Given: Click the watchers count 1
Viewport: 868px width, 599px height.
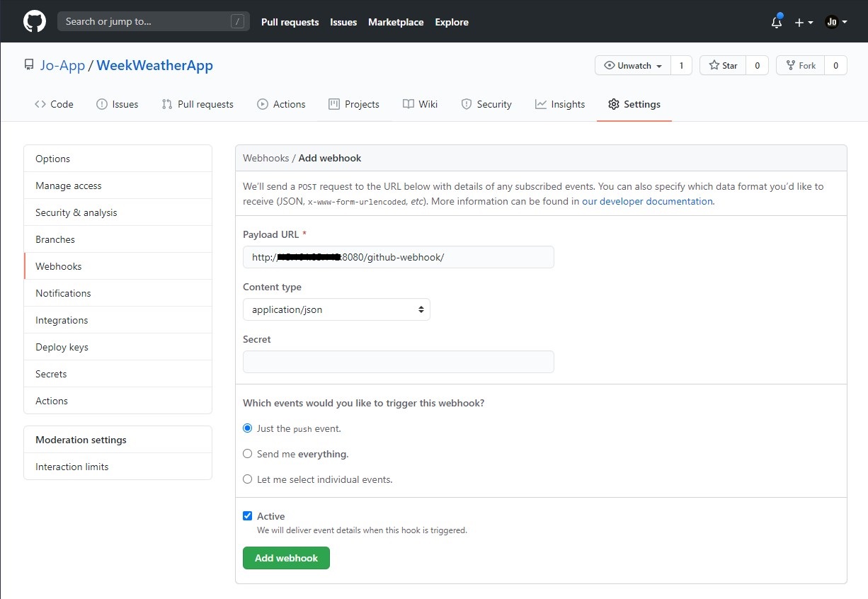Looking at the screenshot, I should (x=681, y=65).
